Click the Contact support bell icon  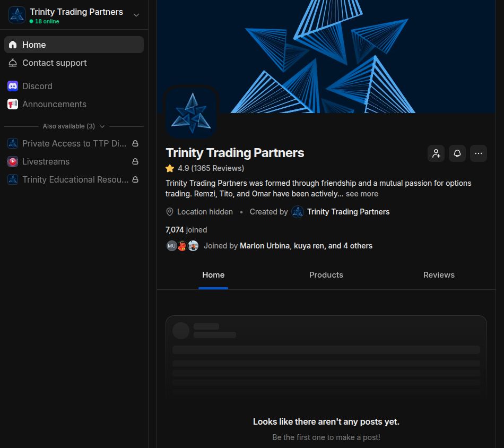(x=13, y=63)
